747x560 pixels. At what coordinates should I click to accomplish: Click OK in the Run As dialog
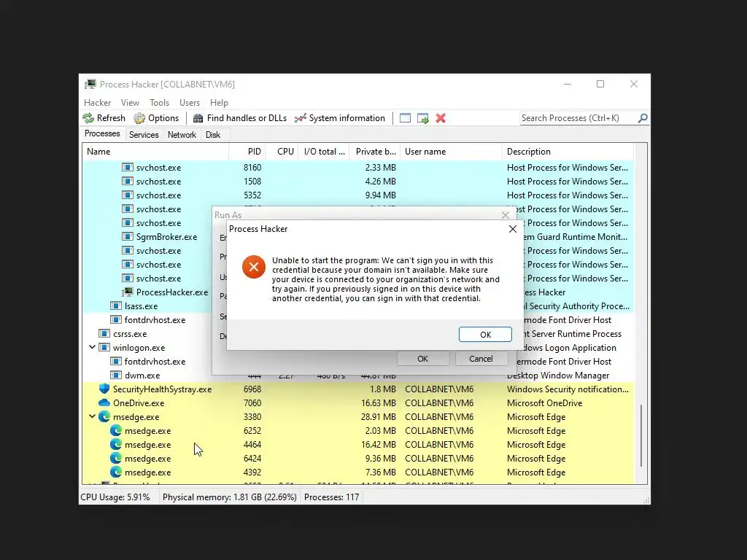[422, 359]
